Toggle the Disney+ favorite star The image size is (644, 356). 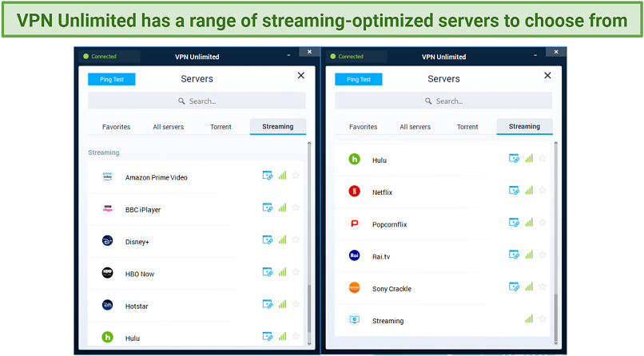click(x=296, y=239)
